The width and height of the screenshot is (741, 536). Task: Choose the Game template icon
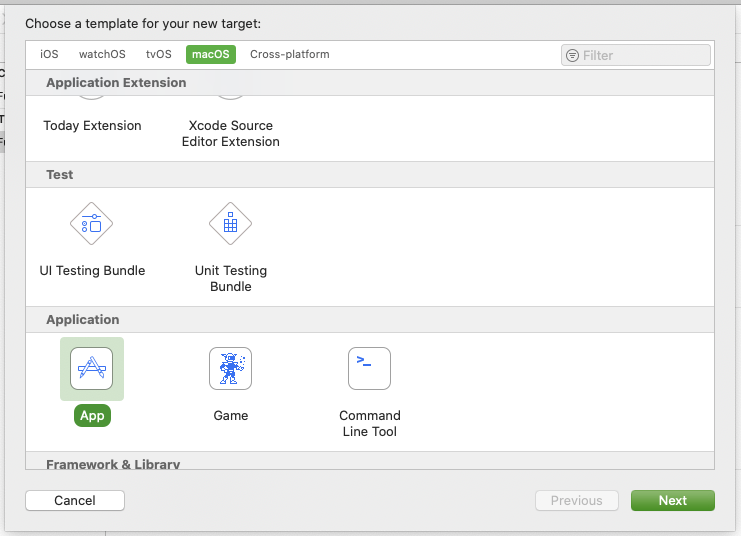[230, 369]
